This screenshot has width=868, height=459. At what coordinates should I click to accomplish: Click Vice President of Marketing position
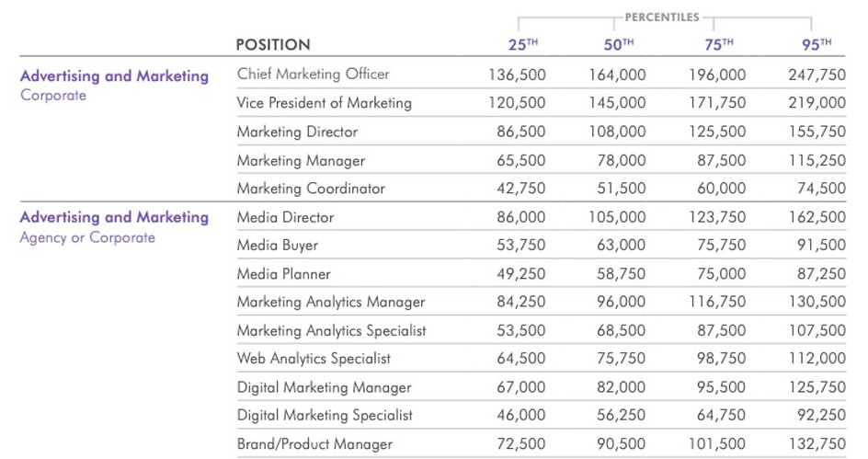coord(324,103)
